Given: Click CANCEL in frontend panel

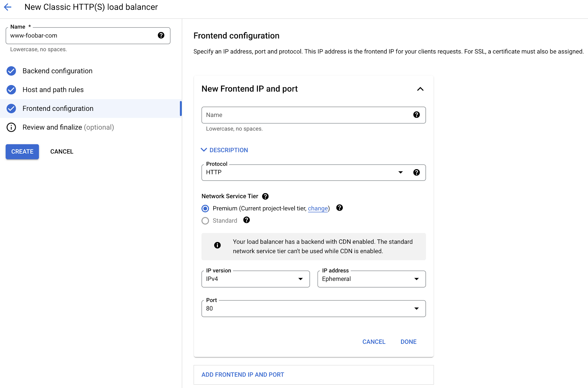Looking at the screenshot, I should point(374,342).
